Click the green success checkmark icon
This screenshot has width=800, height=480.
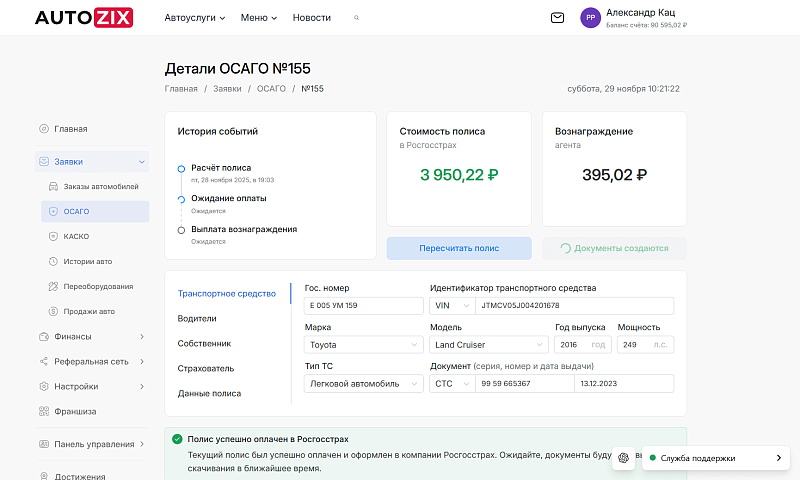(x=177, y=439)
